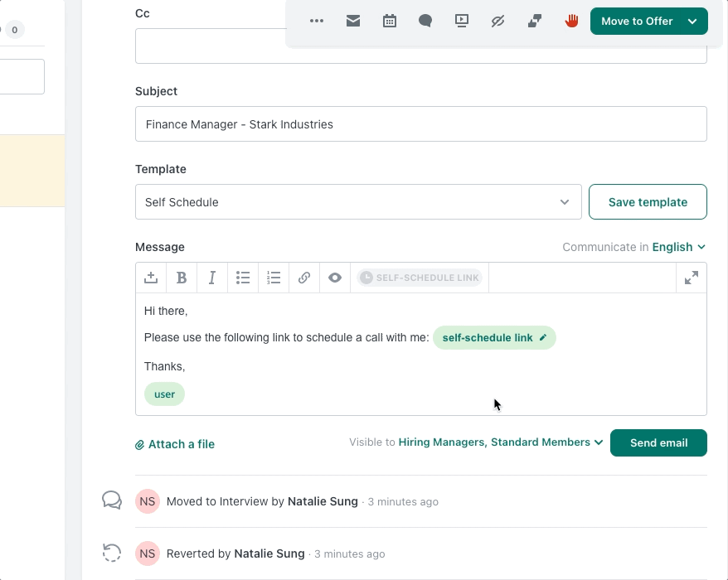
Task: Click the crossed-out eye icon in toolbar
Action: pyautogui.click(x=497, y=21)
